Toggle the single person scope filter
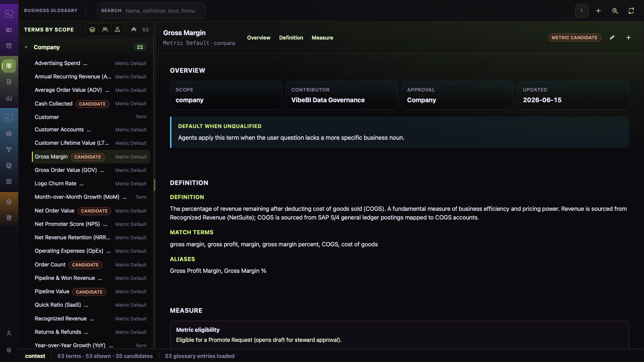644x362 pixels. click(x=117, y=29)
